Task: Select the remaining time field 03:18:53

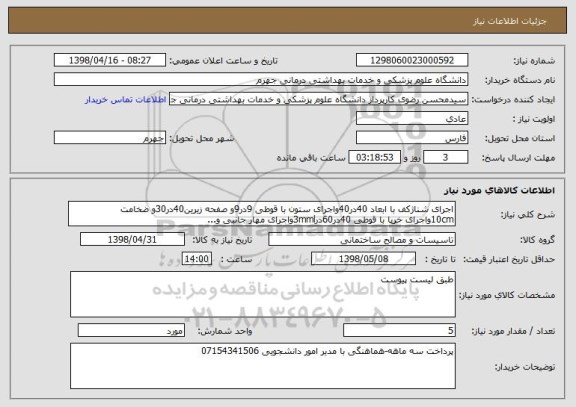Action: point(374,158)
